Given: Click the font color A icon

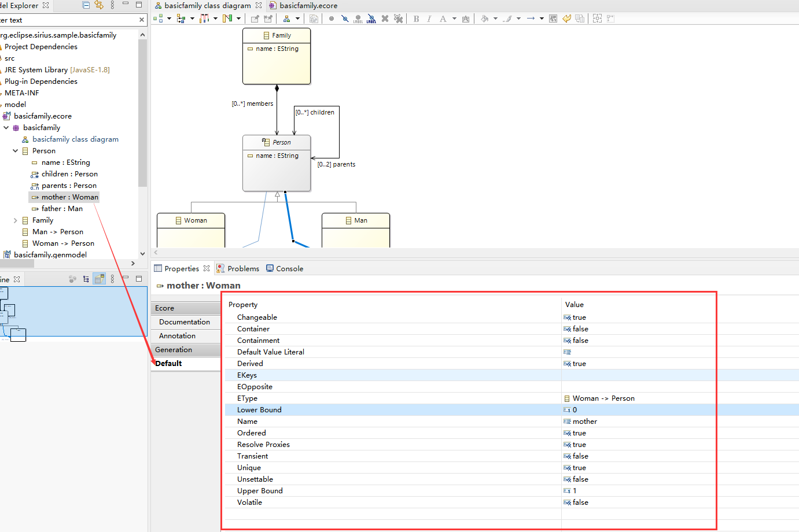Looking at the screenshot, I should pyautogui.click(x=443, y=19).
